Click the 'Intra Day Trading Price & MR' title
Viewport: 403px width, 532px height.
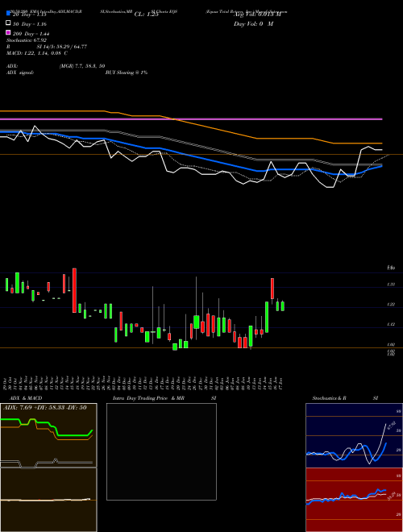coord(148,398)
